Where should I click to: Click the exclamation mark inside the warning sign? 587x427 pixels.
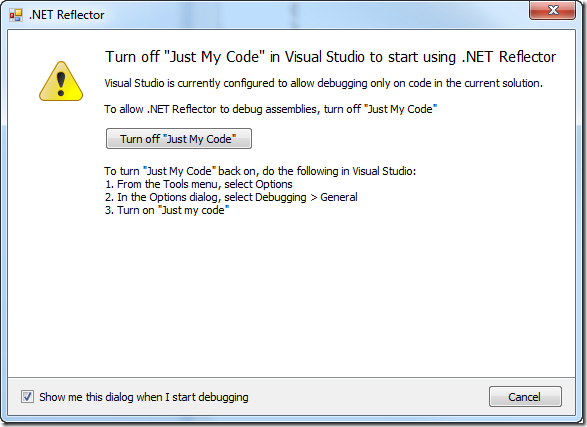tap(61, 84)
